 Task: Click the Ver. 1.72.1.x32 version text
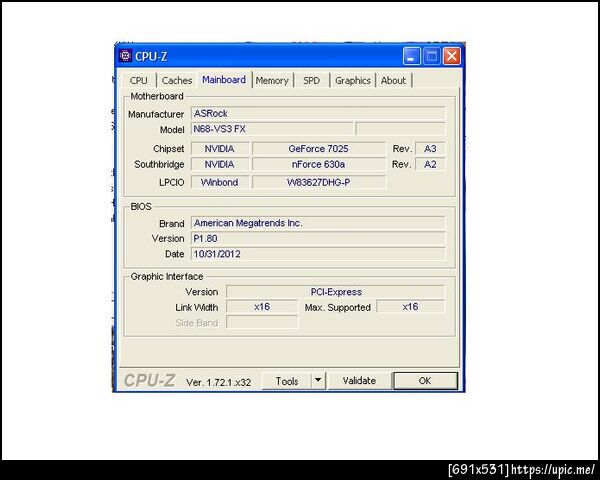218,382
